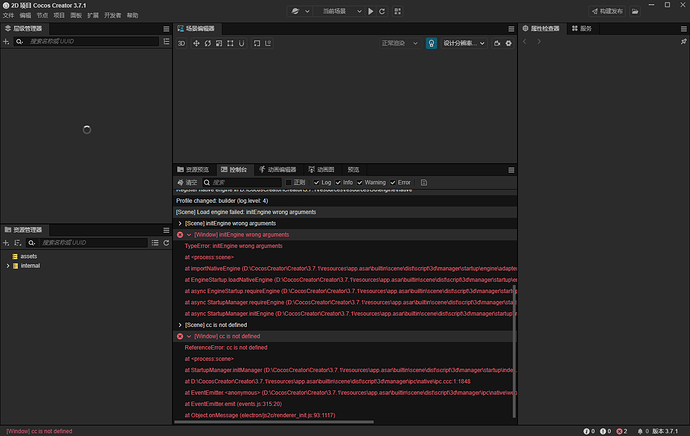Open the first menu bar item (文件)

point(8,15)
